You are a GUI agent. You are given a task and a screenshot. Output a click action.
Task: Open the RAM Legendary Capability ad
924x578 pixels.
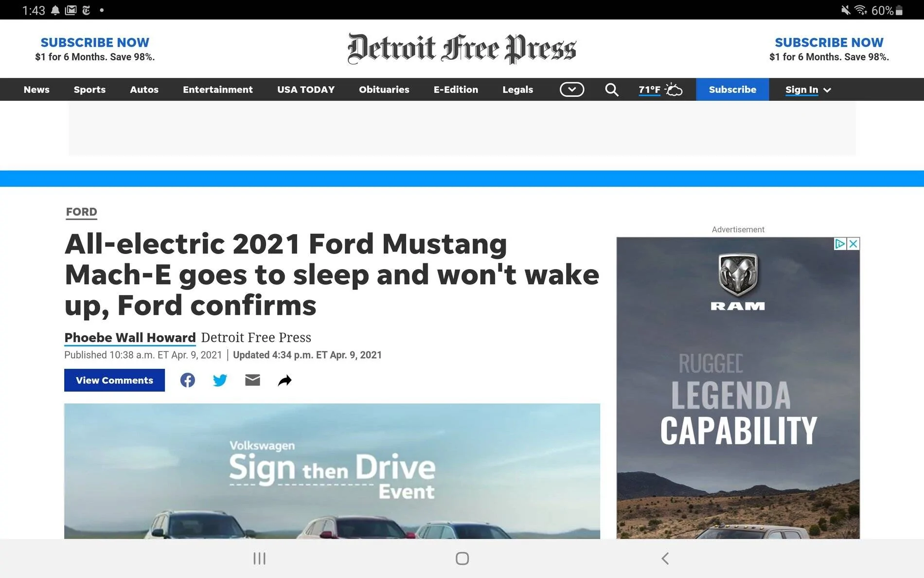coord(738,388)
